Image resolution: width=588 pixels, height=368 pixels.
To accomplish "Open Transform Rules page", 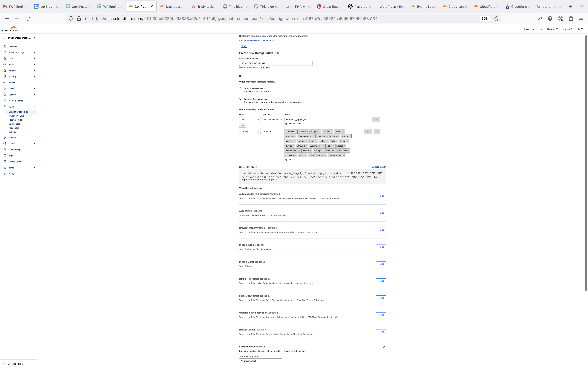I will pyautogui.click(x=16, y=116).
